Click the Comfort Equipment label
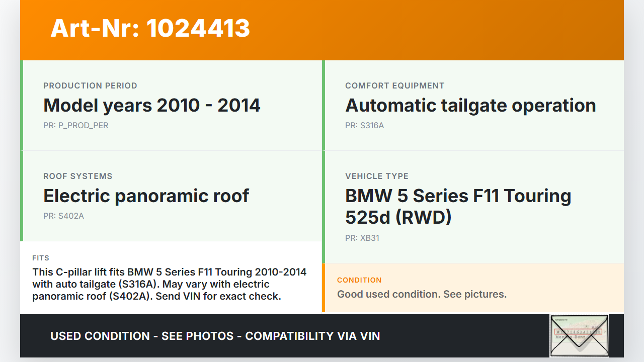Image resolution: width=644 pixels, height=362 pixels. 394,85
